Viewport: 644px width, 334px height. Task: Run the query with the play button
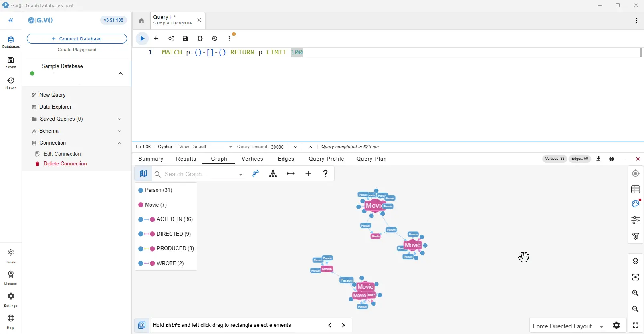click(x=142, y=38)
